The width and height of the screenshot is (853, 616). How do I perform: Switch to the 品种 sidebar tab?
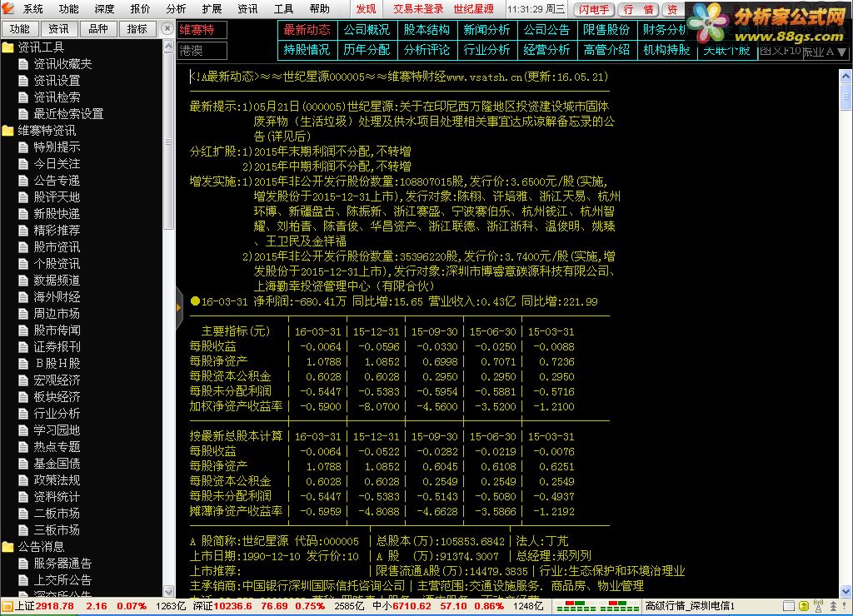click(x=98, y=29)
